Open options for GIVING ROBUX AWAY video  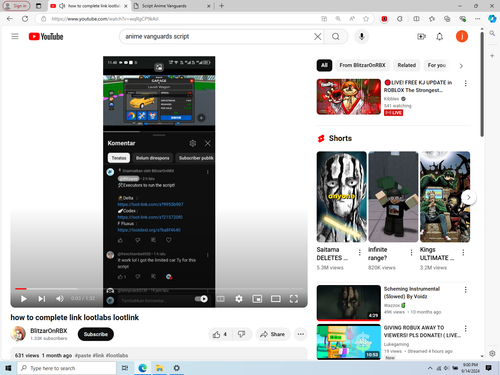[x=466, y=328]
